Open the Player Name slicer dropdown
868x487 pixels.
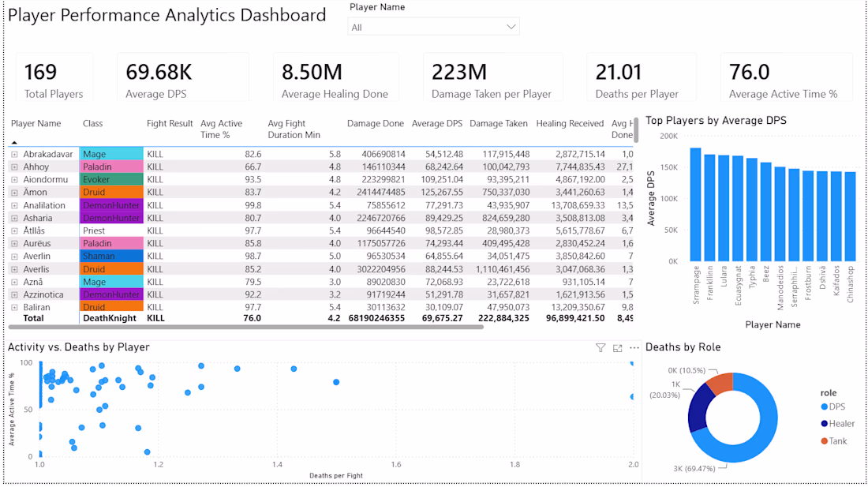coord(433,27)
